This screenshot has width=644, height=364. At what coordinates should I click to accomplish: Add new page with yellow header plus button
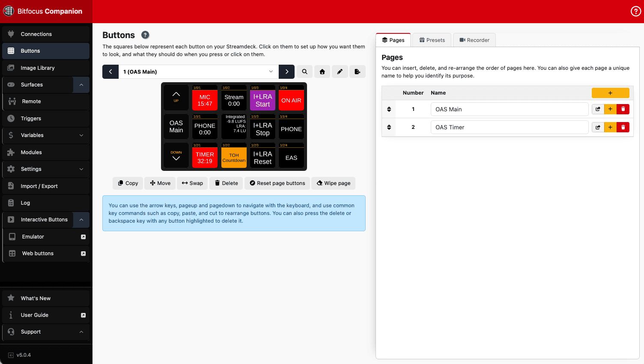click(x=611, y=93)
